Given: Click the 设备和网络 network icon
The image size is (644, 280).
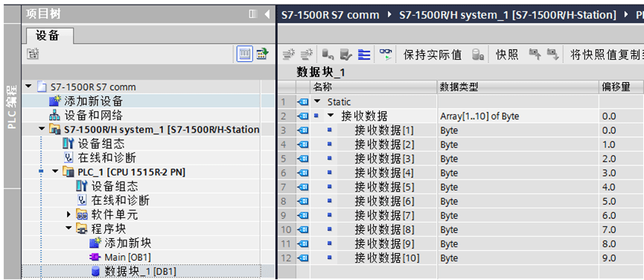Looking at the screenshot, I should coord(55,115).
